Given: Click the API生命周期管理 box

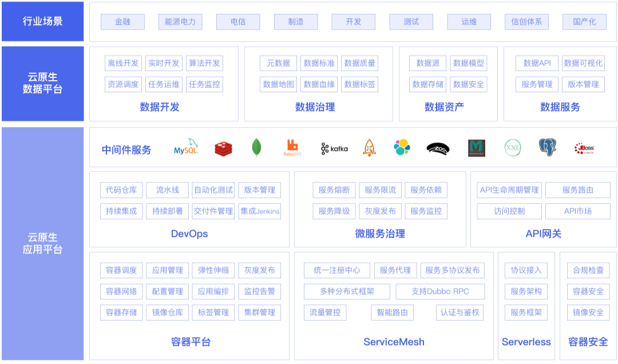Looking at the screenshot, I should [509, 190].
